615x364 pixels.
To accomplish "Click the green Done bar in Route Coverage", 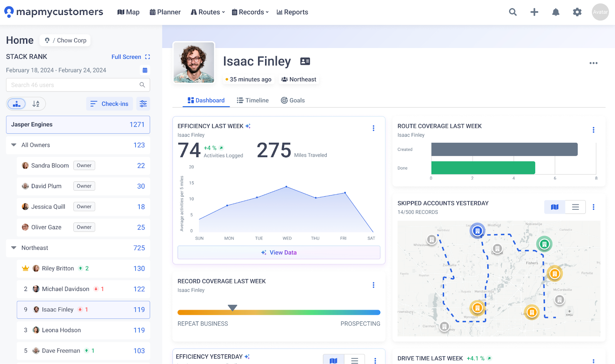I will click(483, 168).
